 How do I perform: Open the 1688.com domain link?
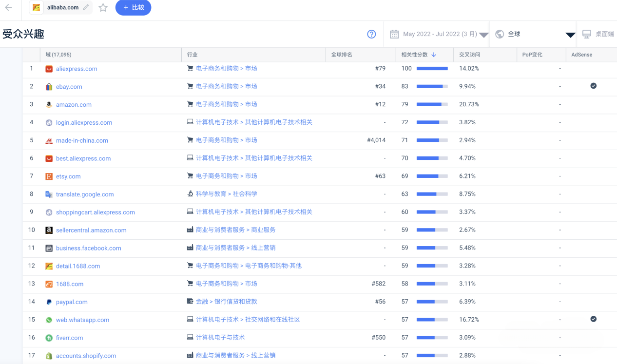click(x=70, y=284)
